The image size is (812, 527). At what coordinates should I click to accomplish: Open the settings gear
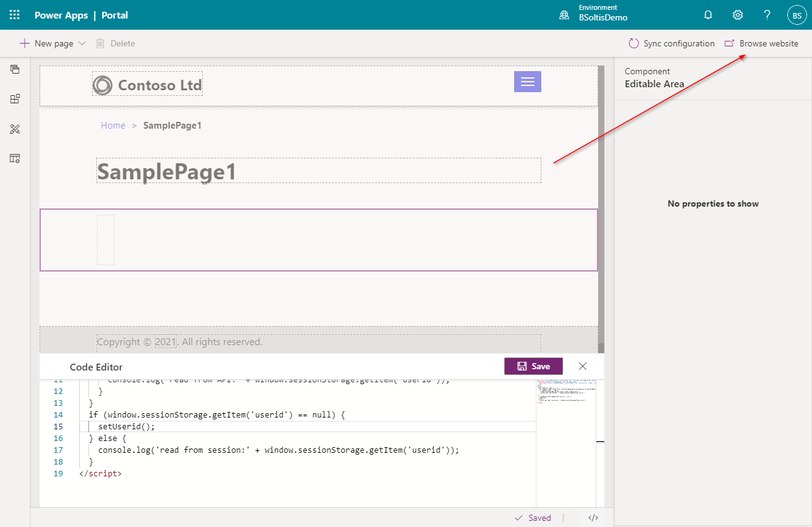738,15
